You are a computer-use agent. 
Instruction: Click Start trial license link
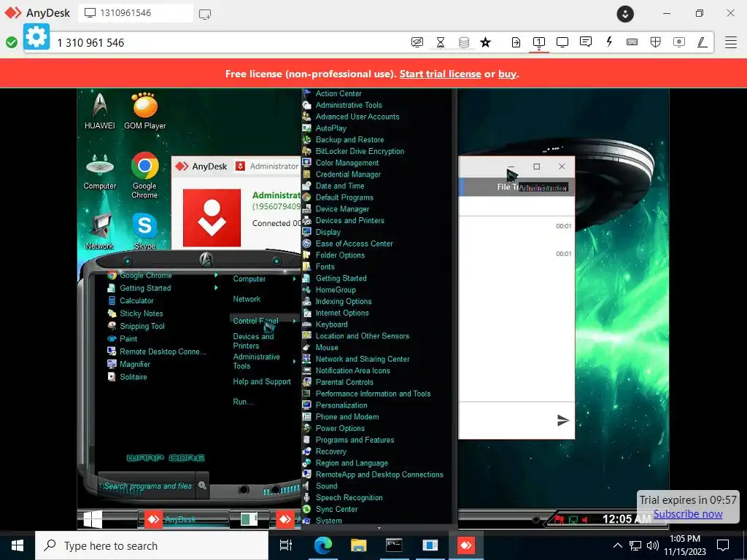coord(440,74)
